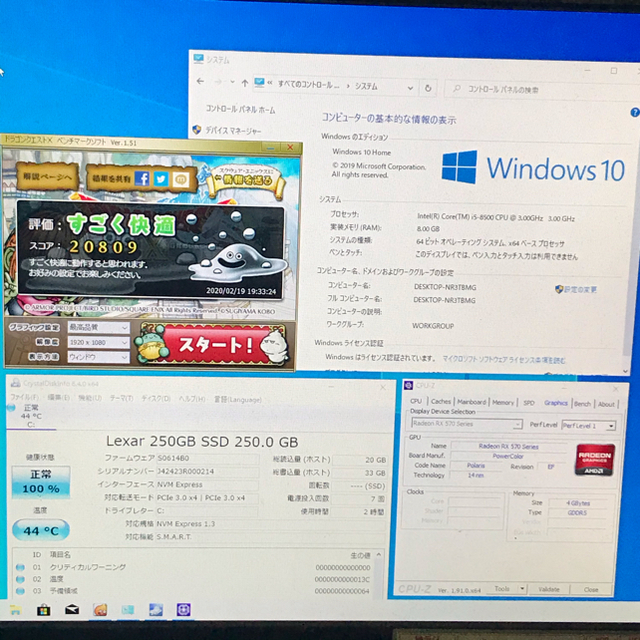Open ヘルプ(H) menu in CrystalDiskInfo

point(192,399)
